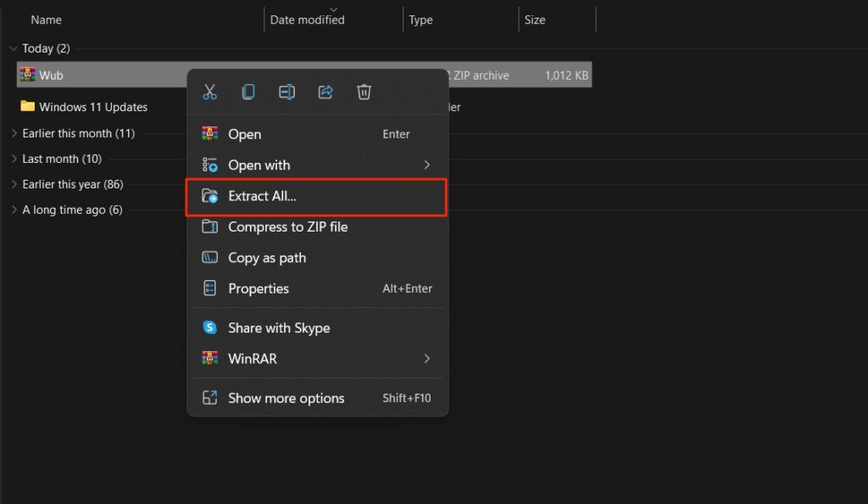Click the Share icon in the context menu
The width and height of the screenshot is (868, 504).
[x=325, y=92]
